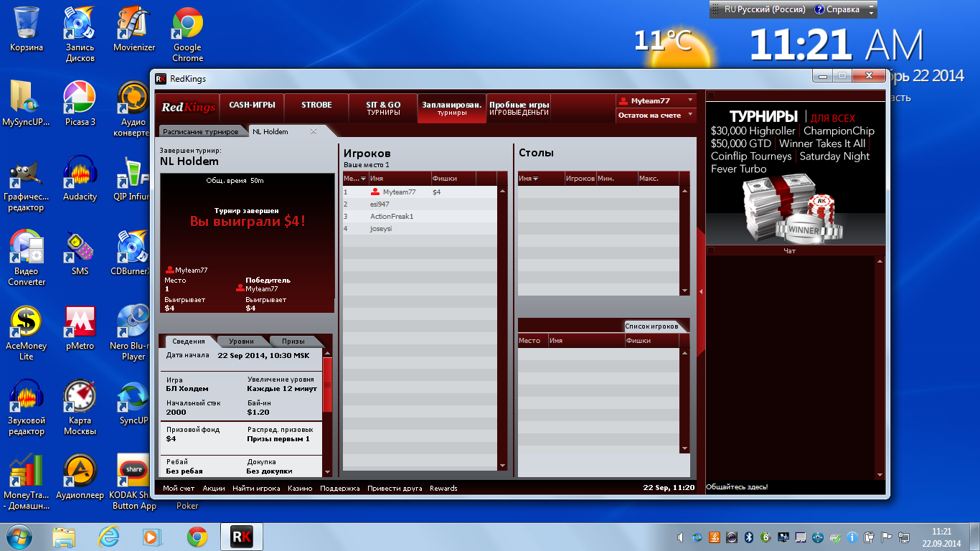This screenshot has width=980, height=551.
Task: Close the NL Holdem tournament tab
Action: (314, 131)
